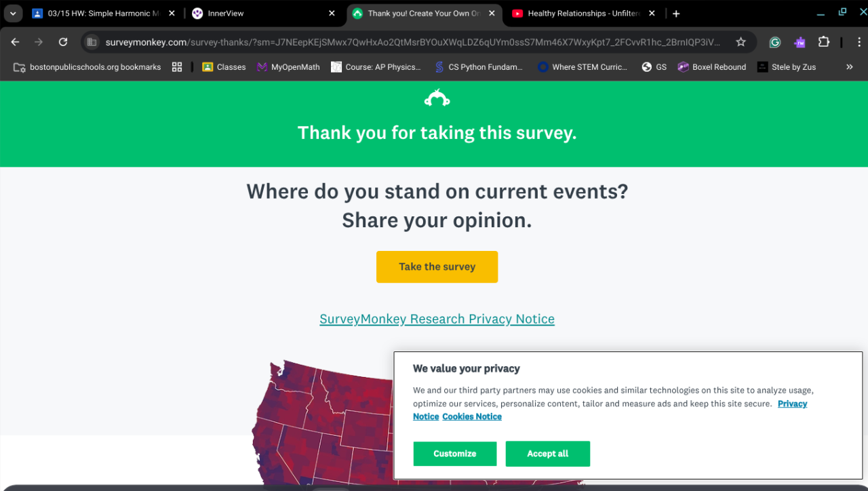Open the Grammarly extension icon
Screen dimensions: 868x491
tap(774, 42)
